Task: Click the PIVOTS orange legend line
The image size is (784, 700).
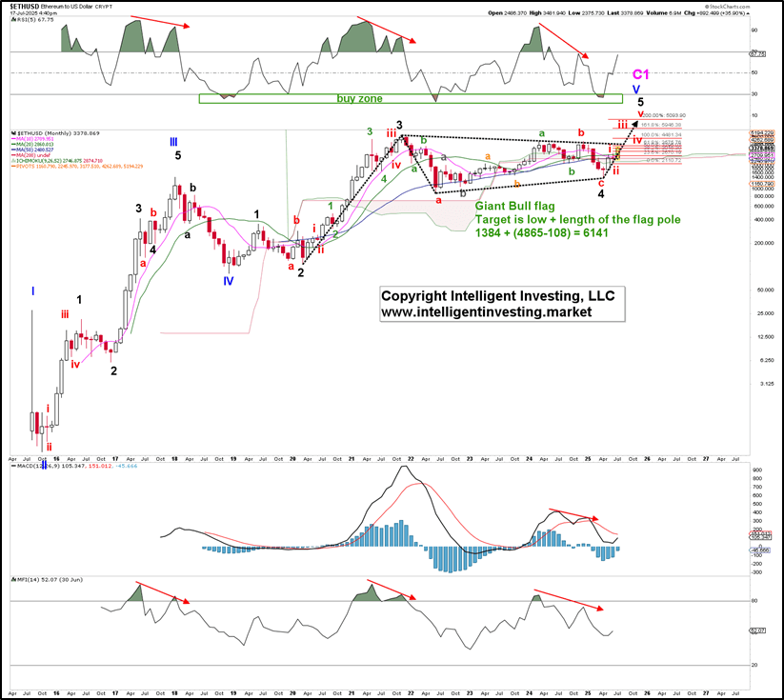Action: (x=76, y=166)
